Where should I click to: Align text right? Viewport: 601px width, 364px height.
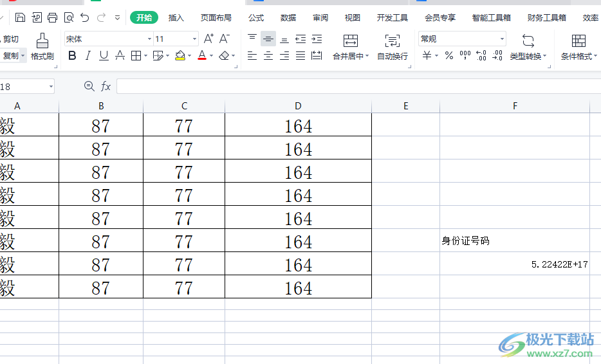pos(284,56)
